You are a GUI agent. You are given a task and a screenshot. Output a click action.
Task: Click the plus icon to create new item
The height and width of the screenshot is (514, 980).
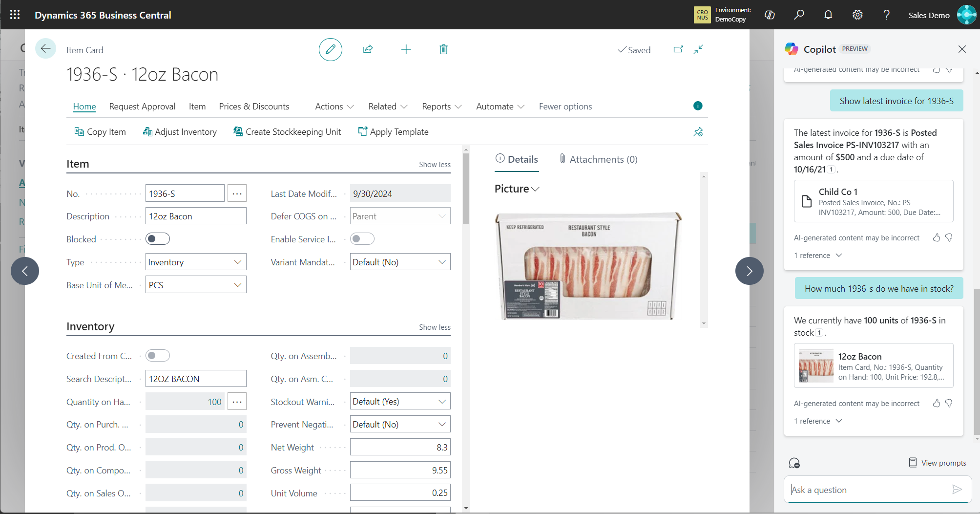tap(406, 49)
